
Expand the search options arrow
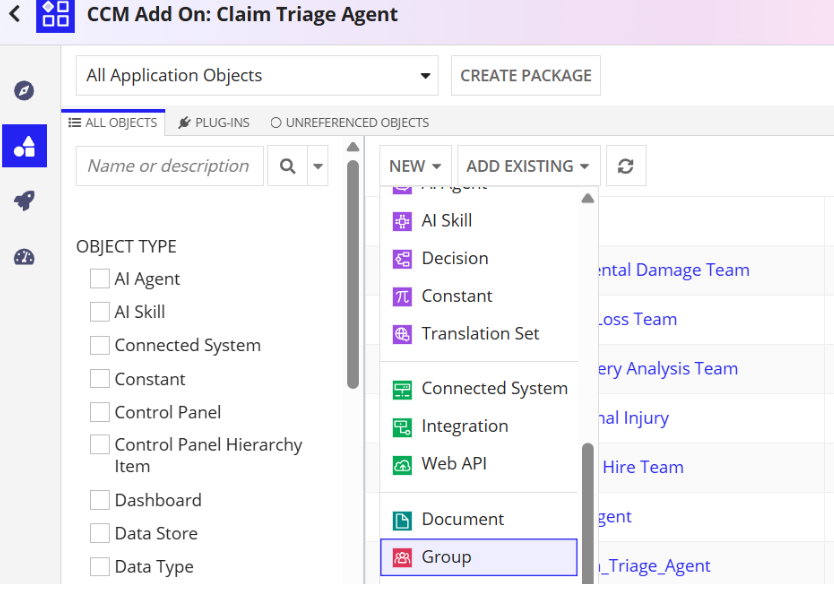318,166
